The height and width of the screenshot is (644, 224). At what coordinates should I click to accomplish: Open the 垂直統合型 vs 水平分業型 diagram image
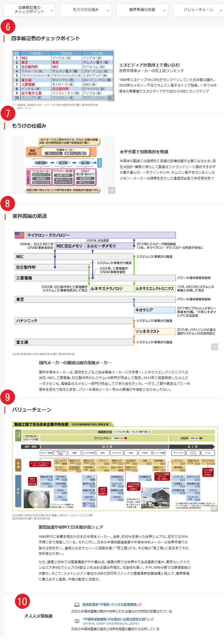point(63,165)
